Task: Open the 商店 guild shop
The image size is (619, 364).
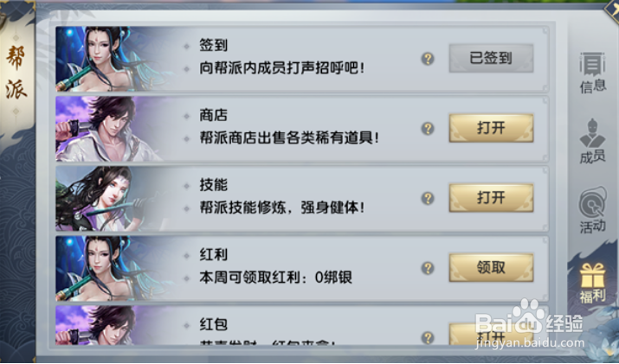Action: 491,128
